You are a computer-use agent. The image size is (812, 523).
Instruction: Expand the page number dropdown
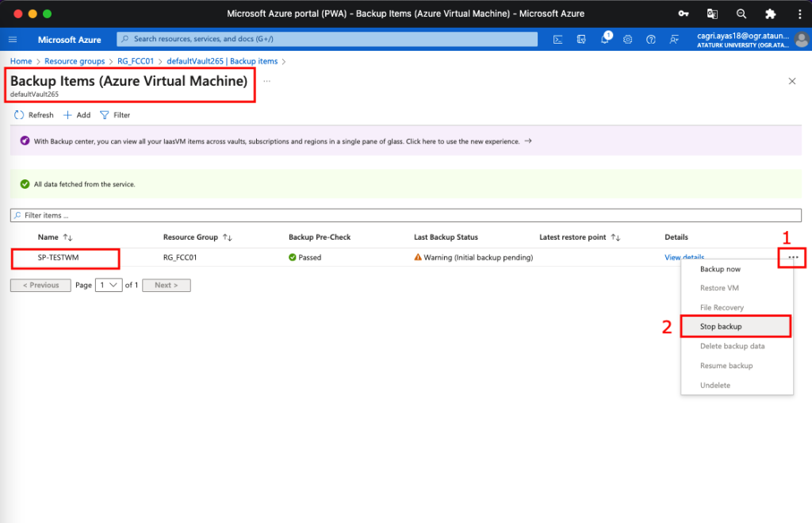[108, 285]
